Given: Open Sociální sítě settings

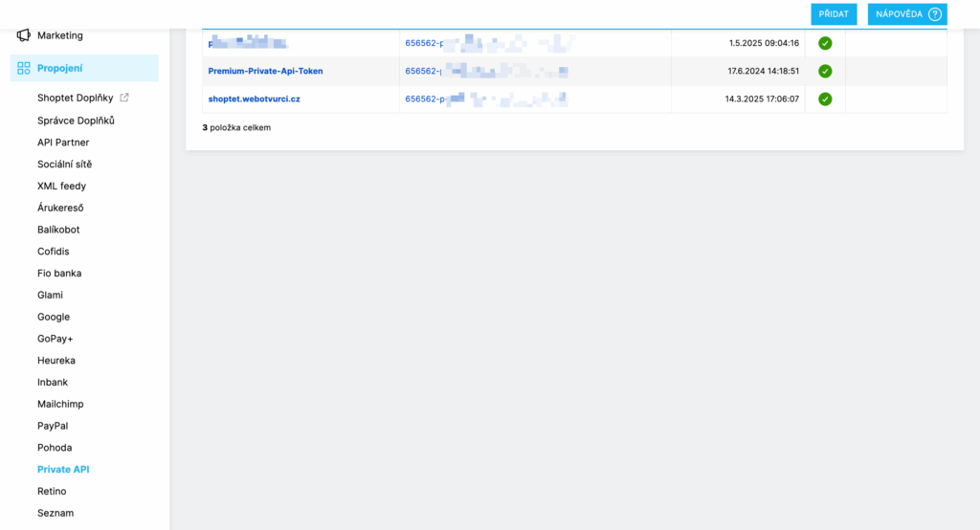Looking at the screenshot, I should pos(64,165).
